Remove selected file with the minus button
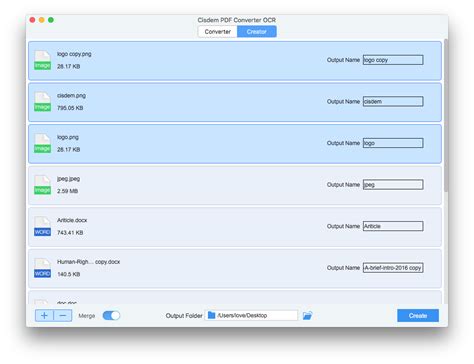 (63, 315)
